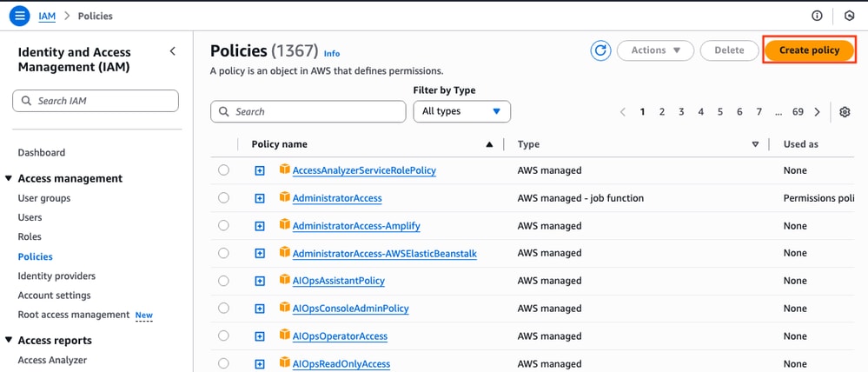Open Dashboard in the sidebar
This screenshot has height=372, width=868.
pos(42,152)
